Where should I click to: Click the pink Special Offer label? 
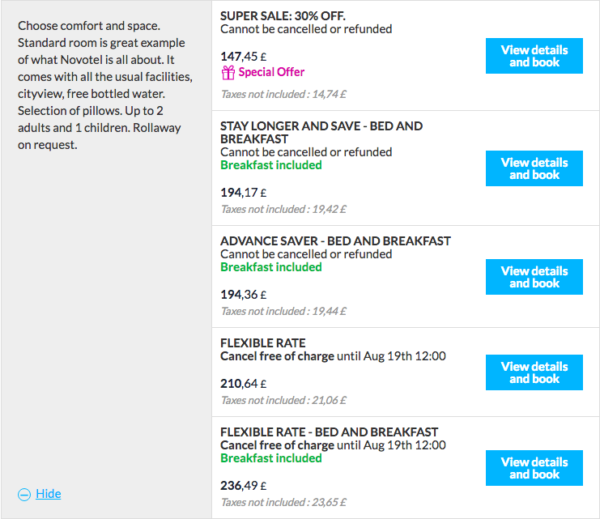271,72
